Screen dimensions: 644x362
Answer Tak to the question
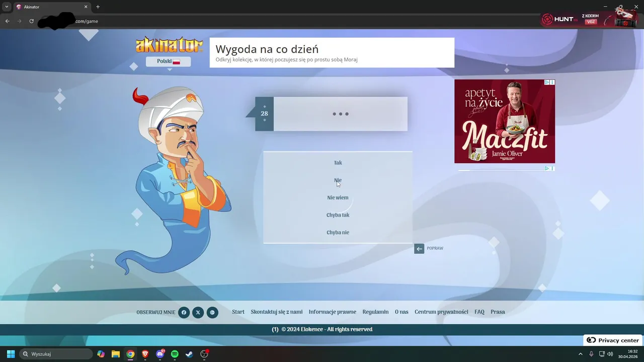[x=338, y=163]
